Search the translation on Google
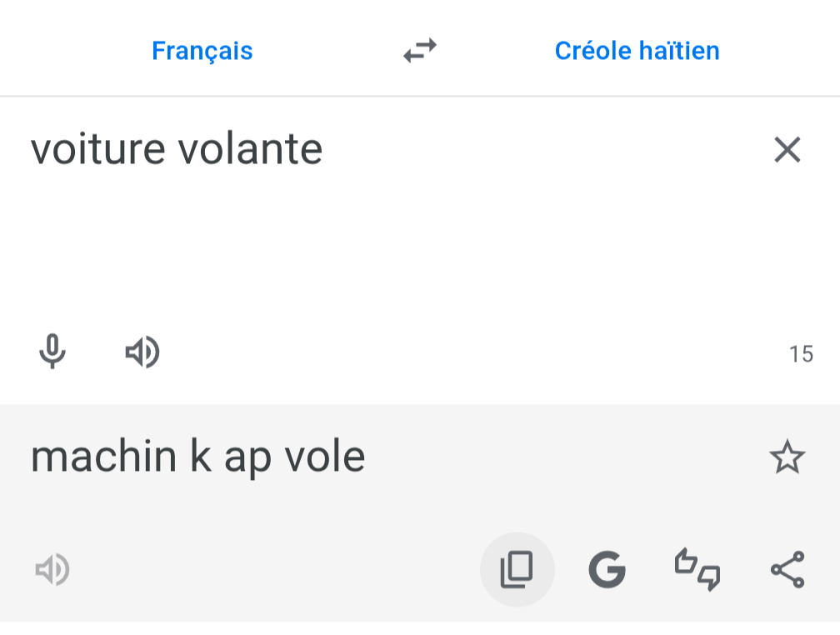 tap(607, 571)
